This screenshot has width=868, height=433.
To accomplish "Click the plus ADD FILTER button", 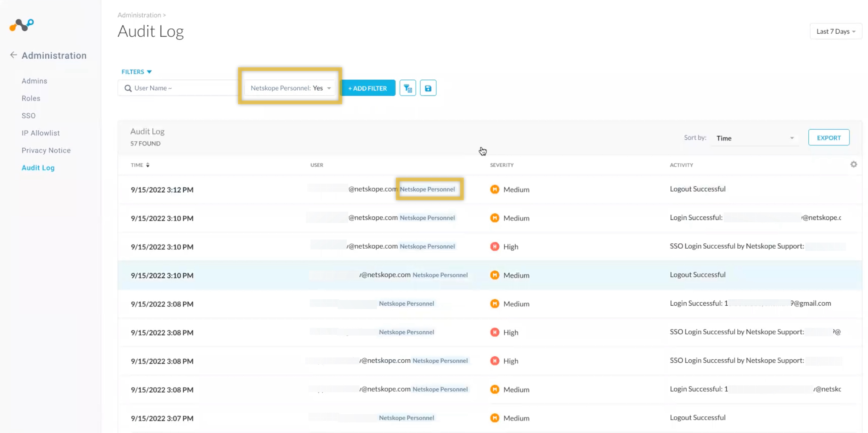I will 368,88.
